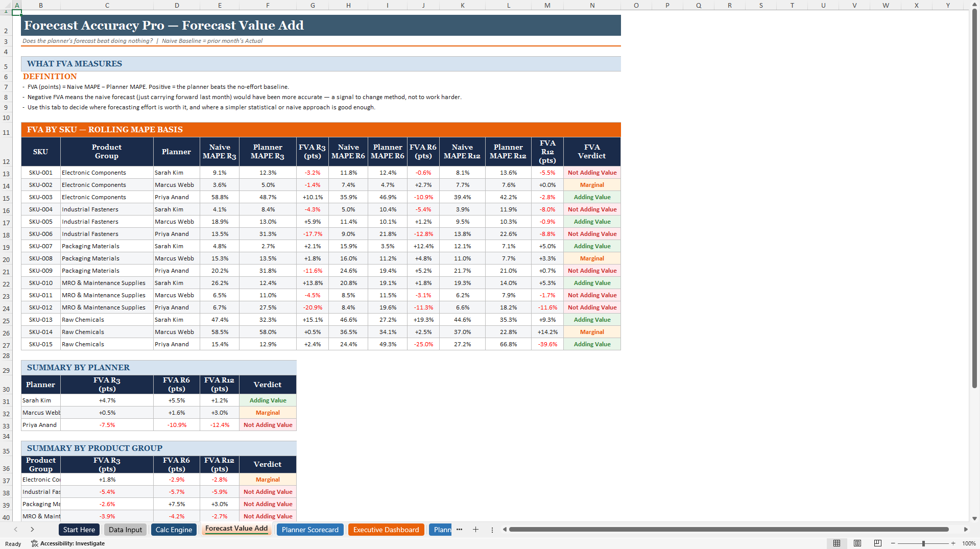Adjust the zoom slider handle

[x=923, y=543]
